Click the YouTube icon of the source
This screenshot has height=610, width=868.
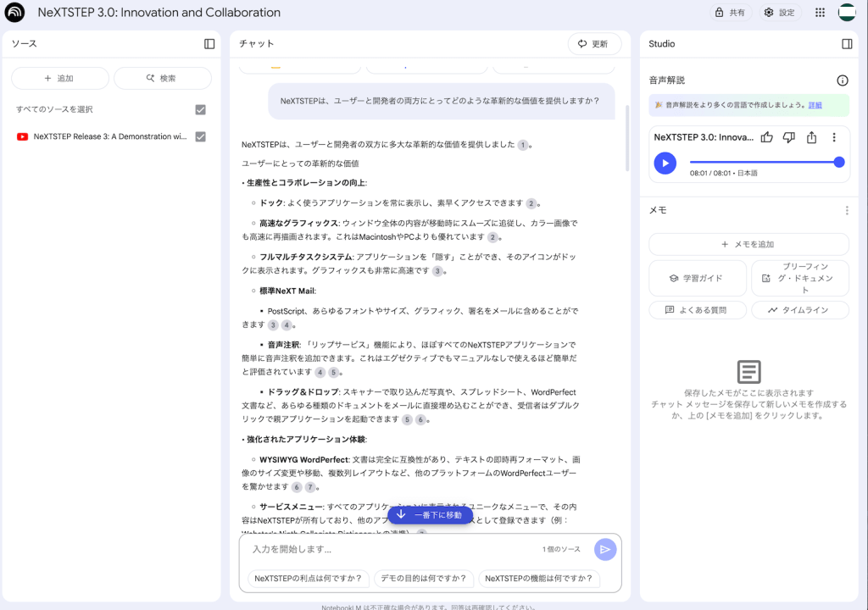point(22,136)
